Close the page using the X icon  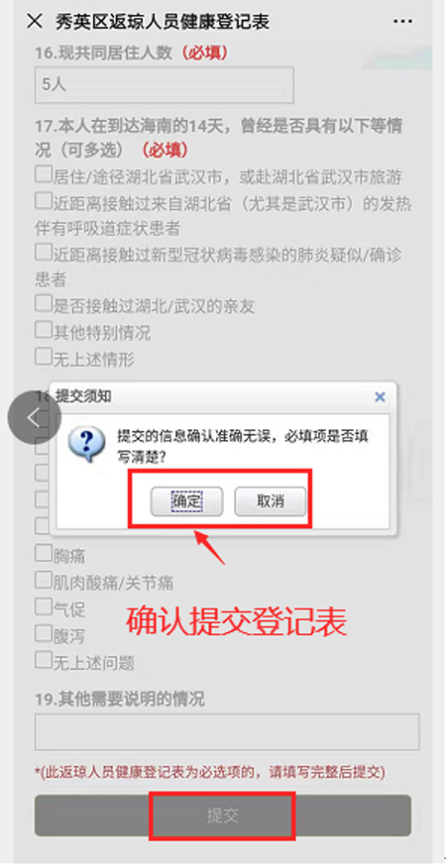(x=35, y=22)
